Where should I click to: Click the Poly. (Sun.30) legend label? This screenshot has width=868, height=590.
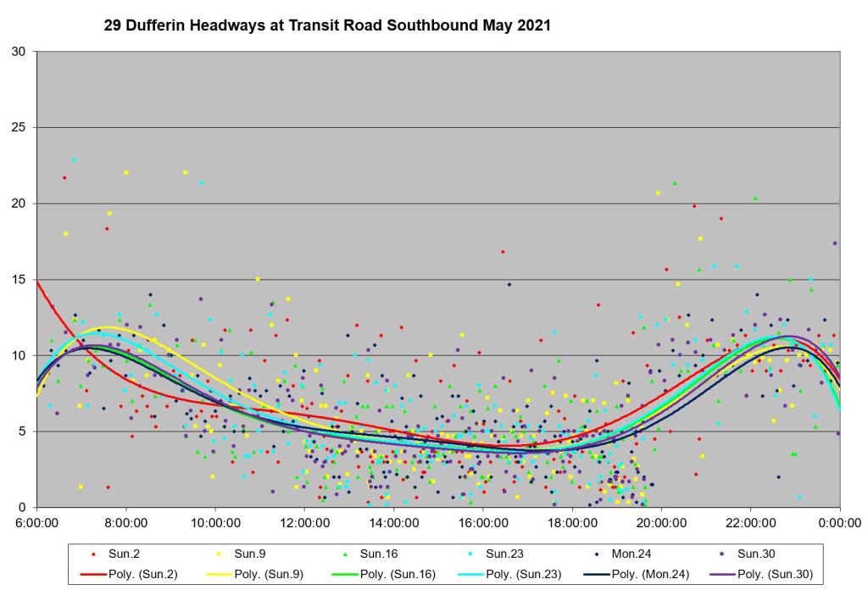[x=775, y=574]
